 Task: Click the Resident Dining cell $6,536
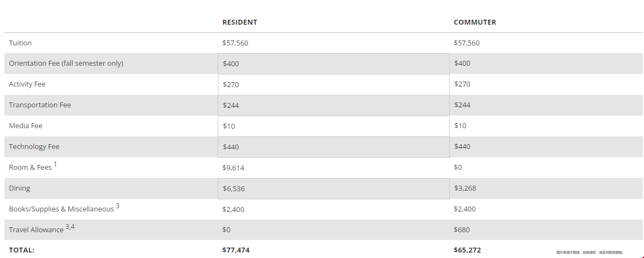[334, 188]
